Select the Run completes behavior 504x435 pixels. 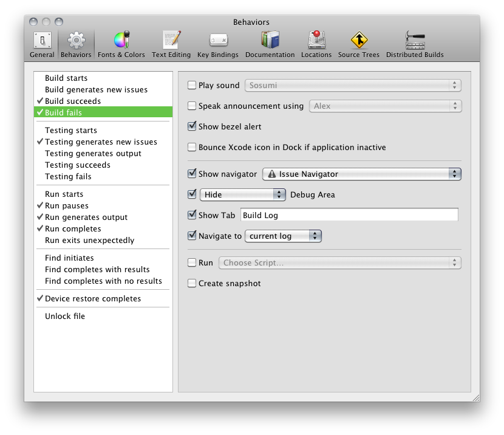point(103,229)
